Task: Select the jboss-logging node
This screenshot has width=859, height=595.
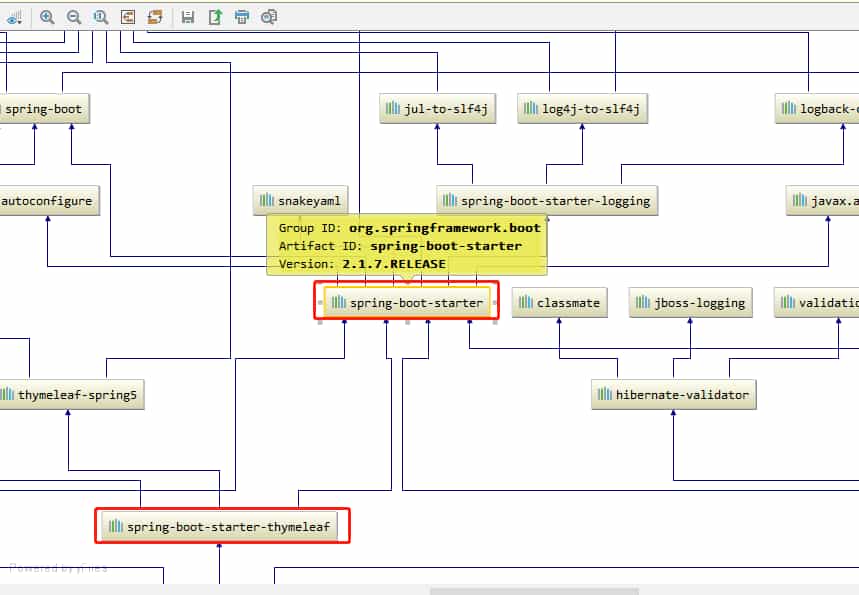Action: 690,302
